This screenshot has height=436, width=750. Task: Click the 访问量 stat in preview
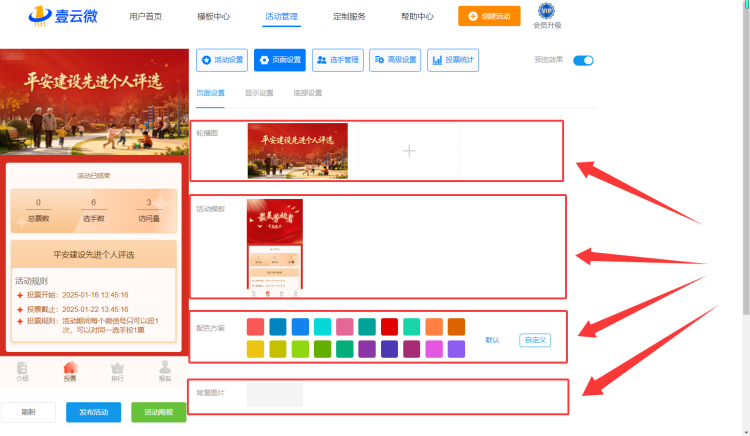click(x=149, y=211)
